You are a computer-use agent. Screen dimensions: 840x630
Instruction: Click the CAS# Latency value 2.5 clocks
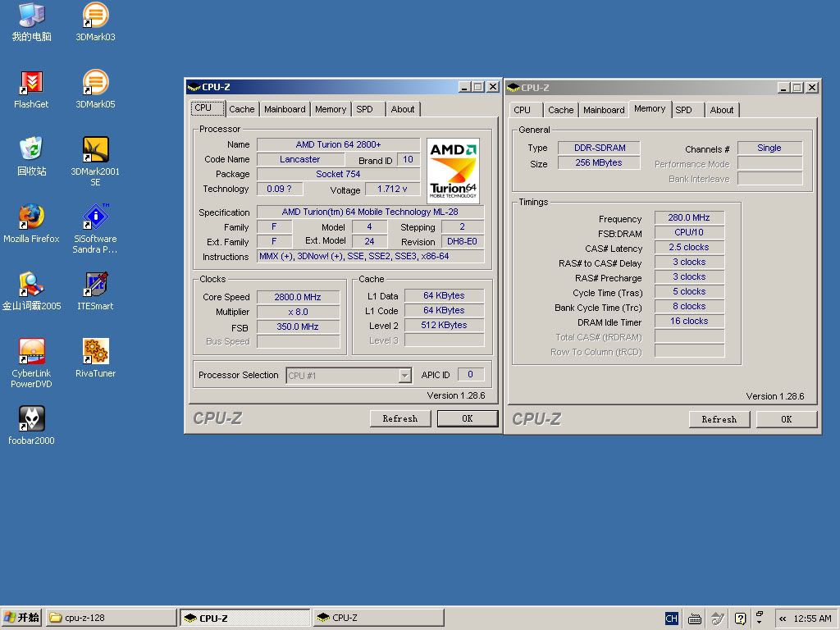click(689, 248)
